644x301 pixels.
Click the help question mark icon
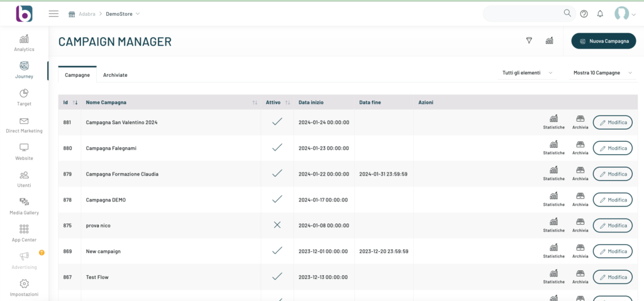click(584, 14)
